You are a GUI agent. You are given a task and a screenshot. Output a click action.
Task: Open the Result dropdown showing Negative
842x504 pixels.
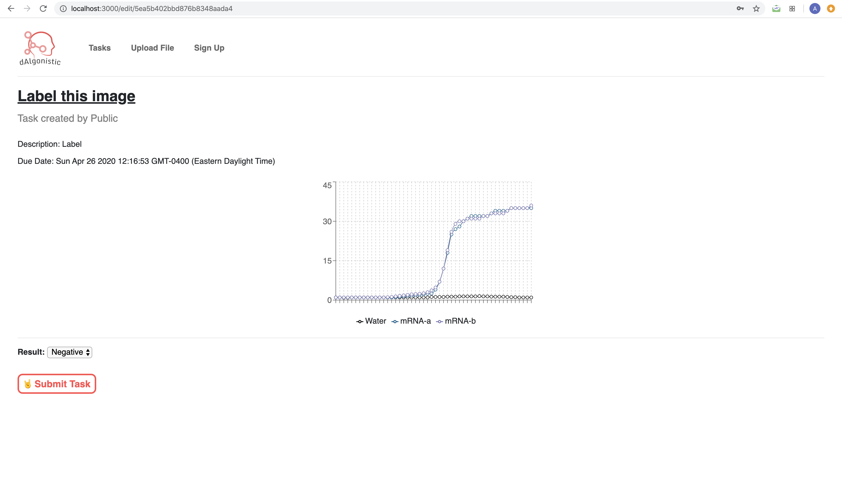70,352
